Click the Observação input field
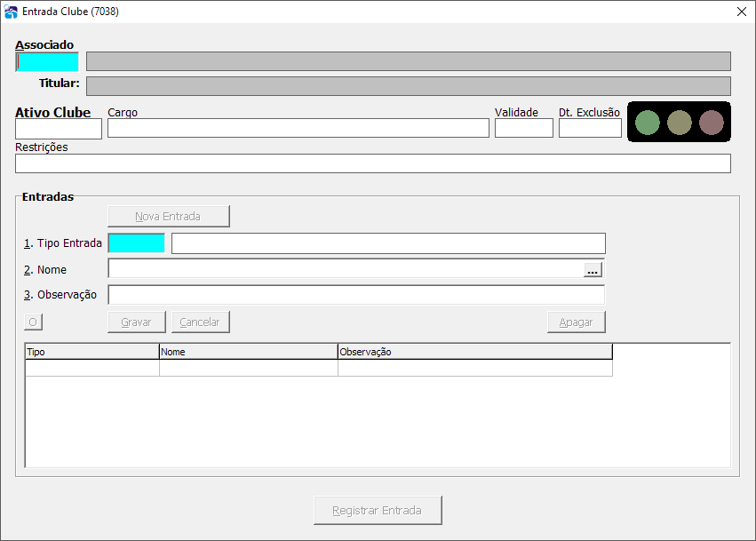 tap(356, 295)
